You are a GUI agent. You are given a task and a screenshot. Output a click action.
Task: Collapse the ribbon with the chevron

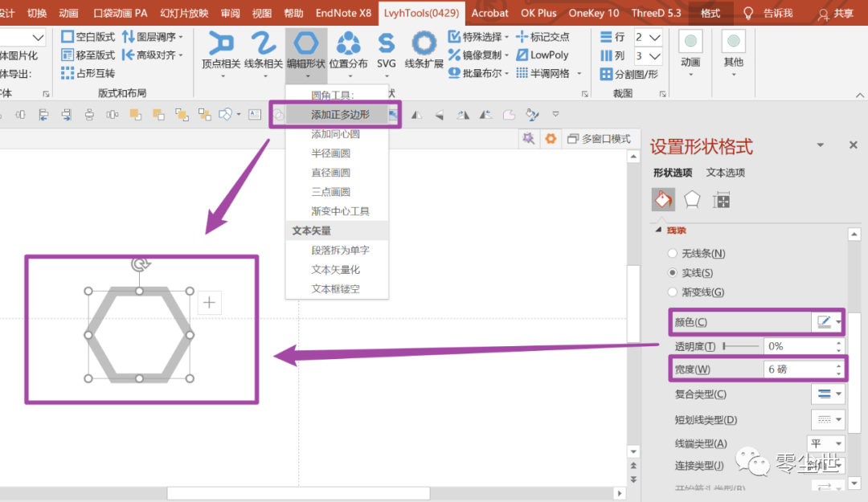click(x=860, y=96)
